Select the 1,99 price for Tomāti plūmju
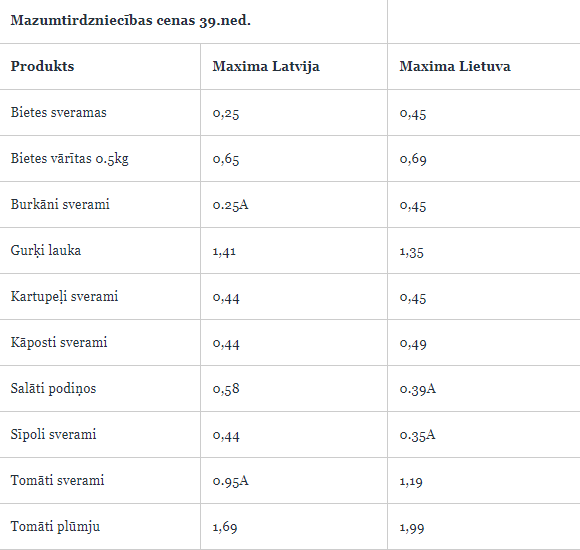 pos(412,528)
